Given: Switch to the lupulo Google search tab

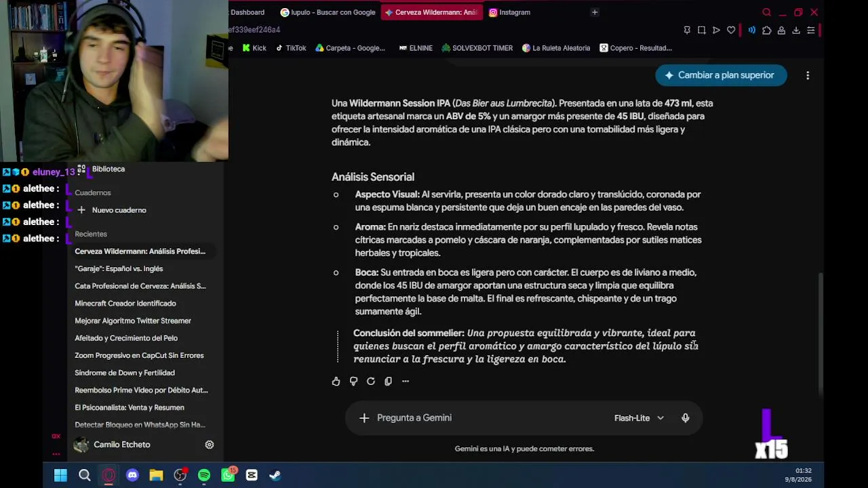Looking at the screenshot, I should click(328, 12).
